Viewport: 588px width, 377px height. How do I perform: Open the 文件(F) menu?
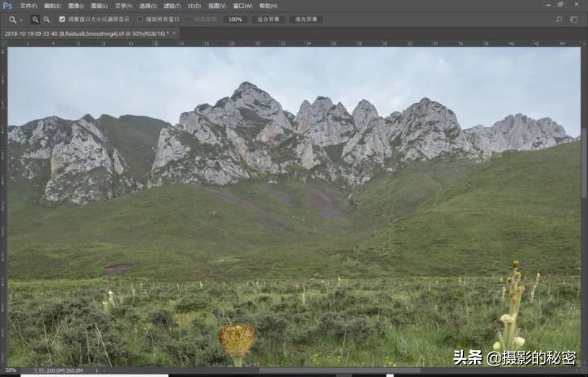point(29,6)
